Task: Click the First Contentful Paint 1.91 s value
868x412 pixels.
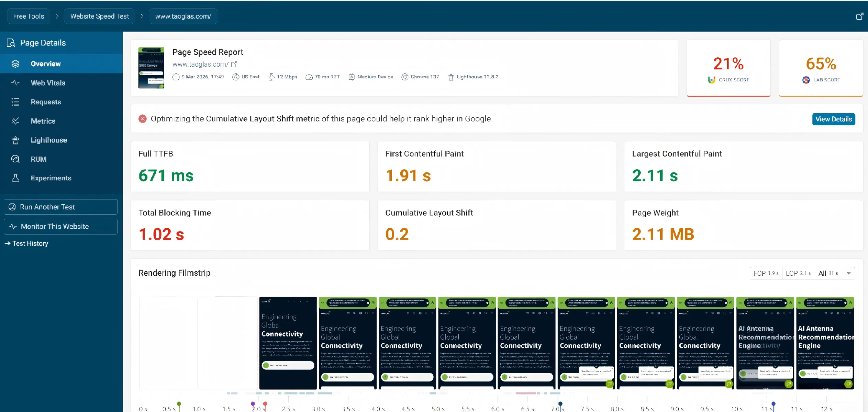Action: coord(408,176)
